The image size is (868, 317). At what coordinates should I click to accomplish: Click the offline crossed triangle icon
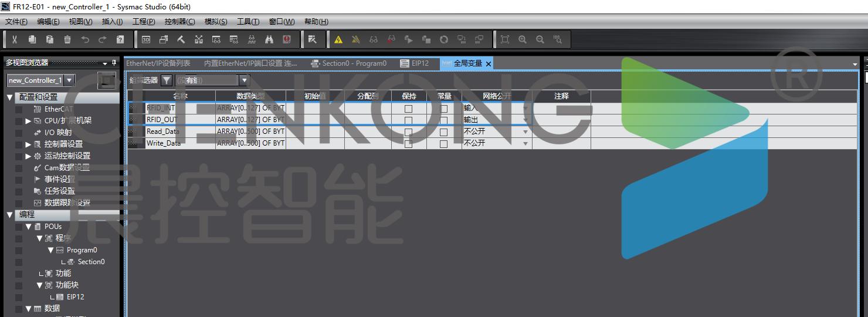(x=356, y=39)
